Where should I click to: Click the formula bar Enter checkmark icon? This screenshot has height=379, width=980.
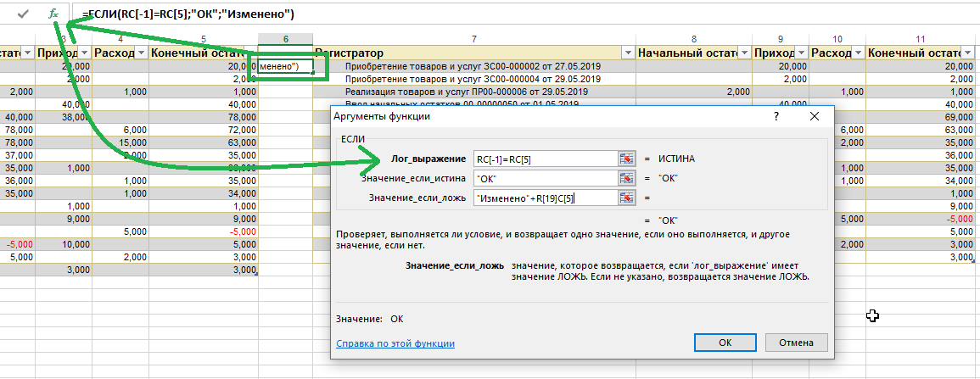click(23, 14)
